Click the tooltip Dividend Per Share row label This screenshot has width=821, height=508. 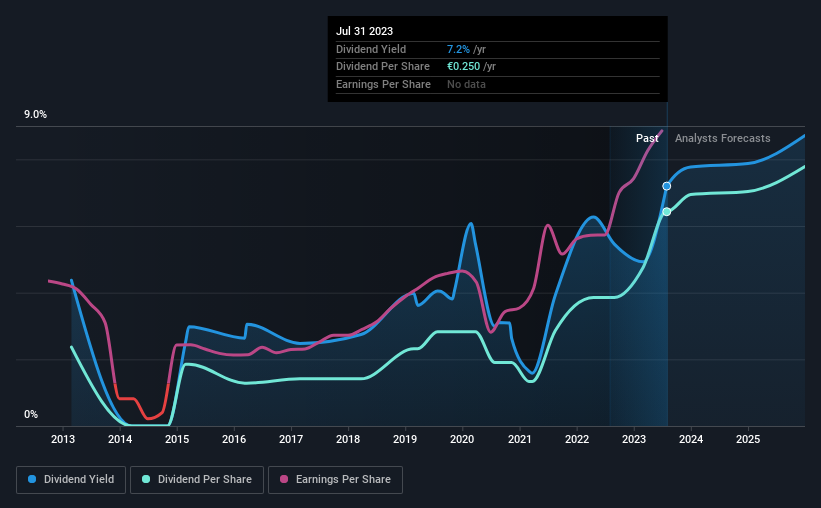(x=383, y=67)
